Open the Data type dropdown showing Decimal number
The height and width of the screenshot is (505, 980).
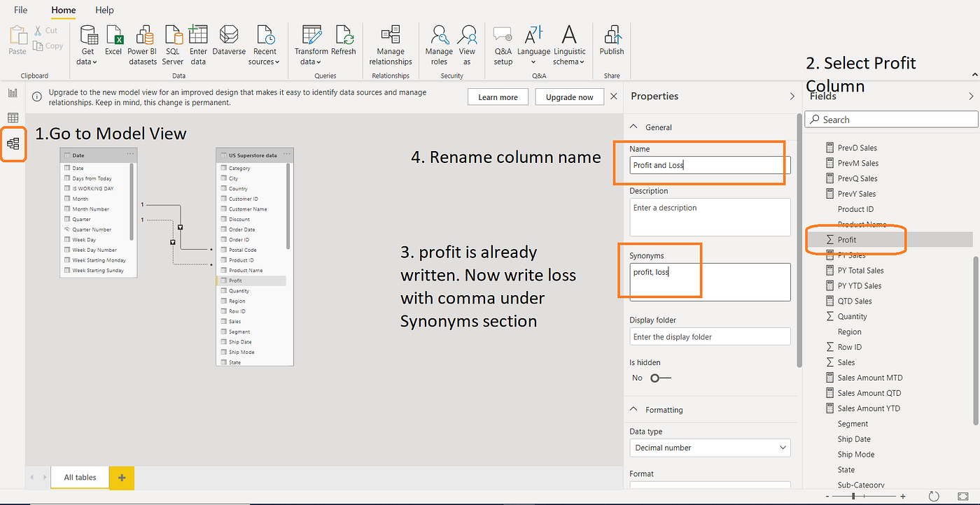(x=709, y=447)
